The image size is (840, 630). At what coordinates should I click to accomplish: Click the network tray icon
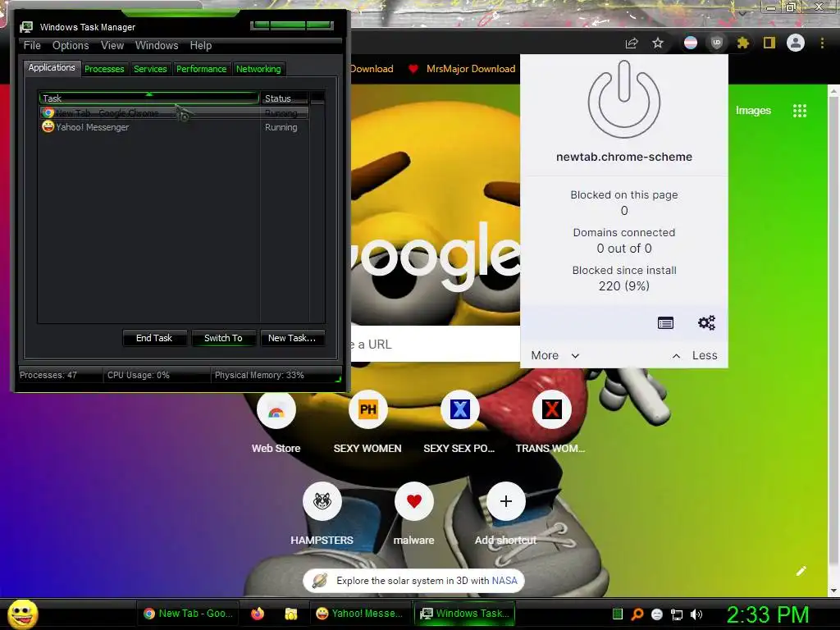click(677, 614)
